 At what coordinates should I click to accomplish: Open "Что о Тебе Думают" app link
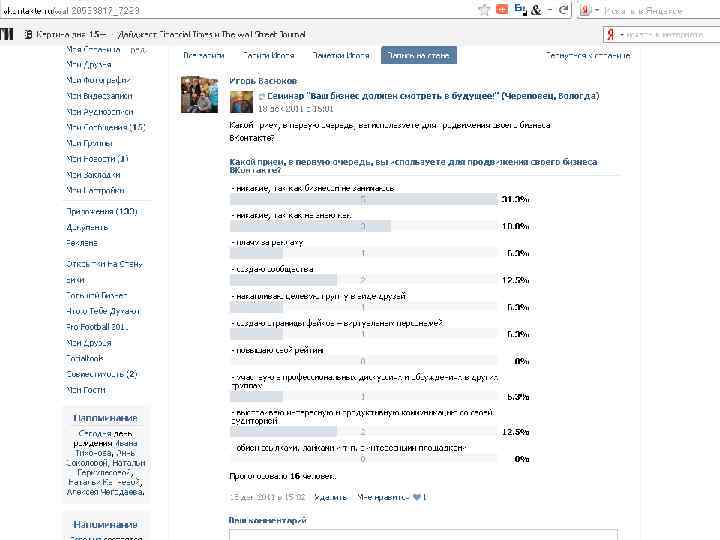[x=103, y=311]
